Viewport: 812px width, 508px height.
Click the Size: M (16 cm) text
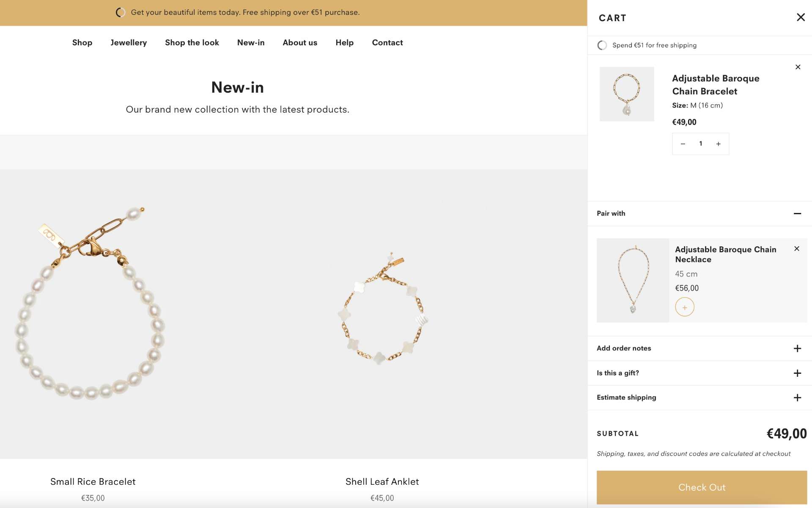click(x=697, y=105)
